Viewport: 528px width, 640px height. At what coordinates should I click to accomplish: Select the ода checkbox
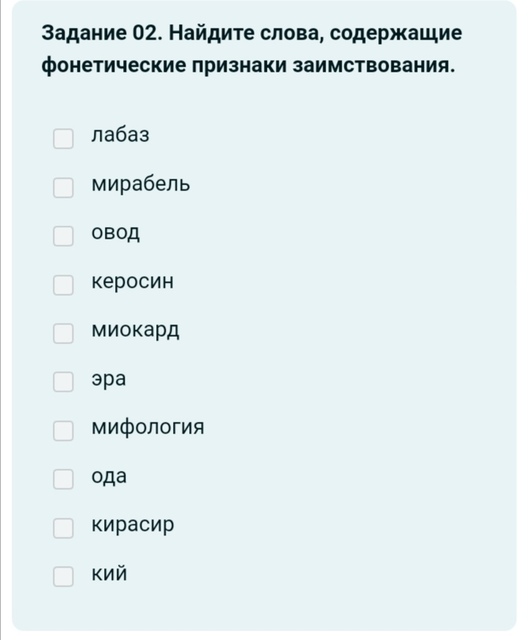pyautogui.click(x=63, y=479)
